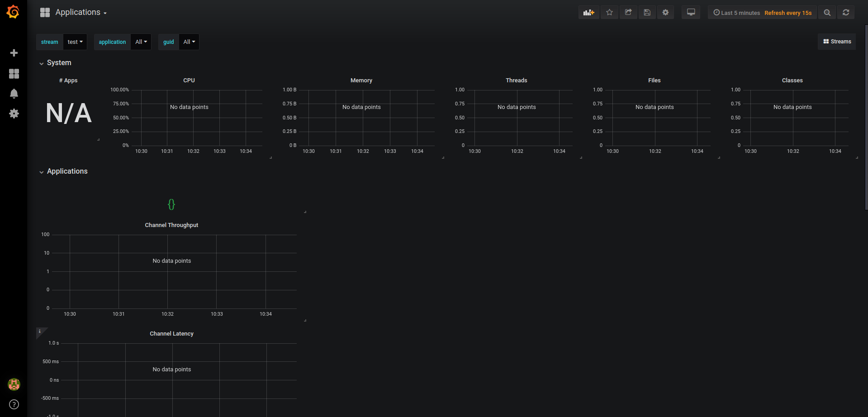Open the Create plus menu in sidebar

[x=14, y=53]
